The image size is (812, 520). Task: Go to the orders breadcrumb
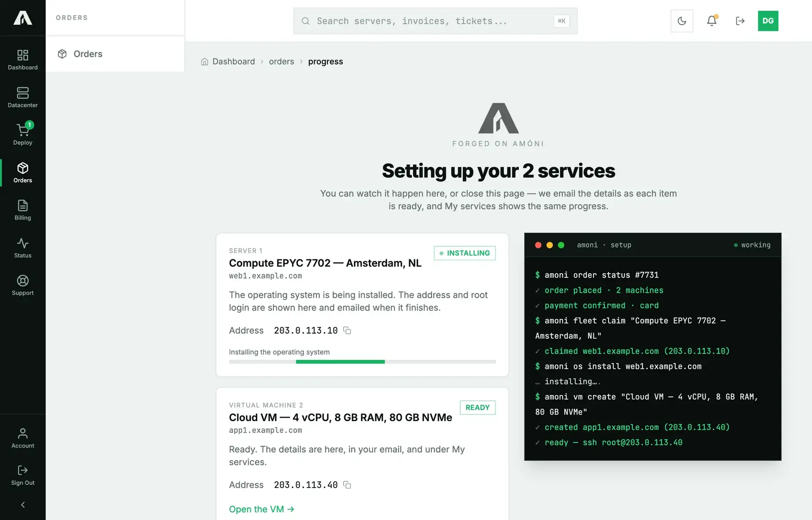click(x=281, y=61)
